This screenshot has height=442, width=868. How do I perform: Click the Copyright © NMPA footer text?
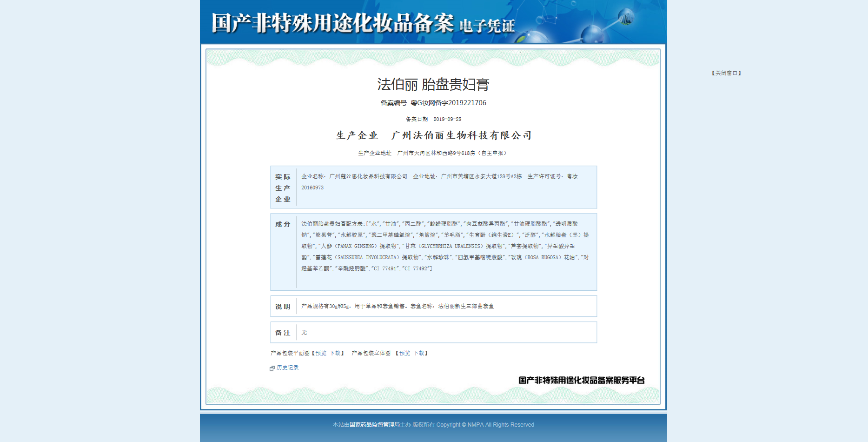pyautogui.click(x=485, y=425)
